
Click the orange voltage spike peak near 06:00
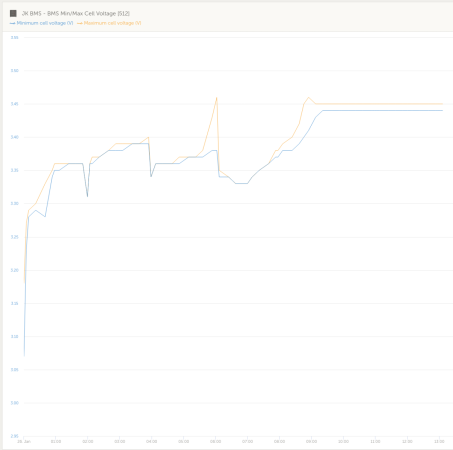(x=217, y=97)
